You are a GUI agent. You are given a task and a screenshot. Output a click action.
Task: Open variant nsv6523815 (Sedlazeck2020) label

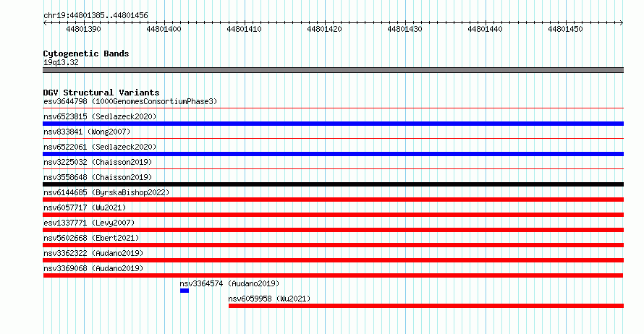100,116
